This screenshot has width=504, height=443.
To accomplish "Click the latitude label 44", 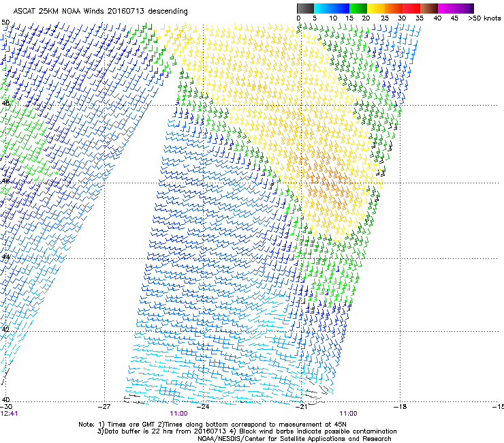I will [5, 257].
